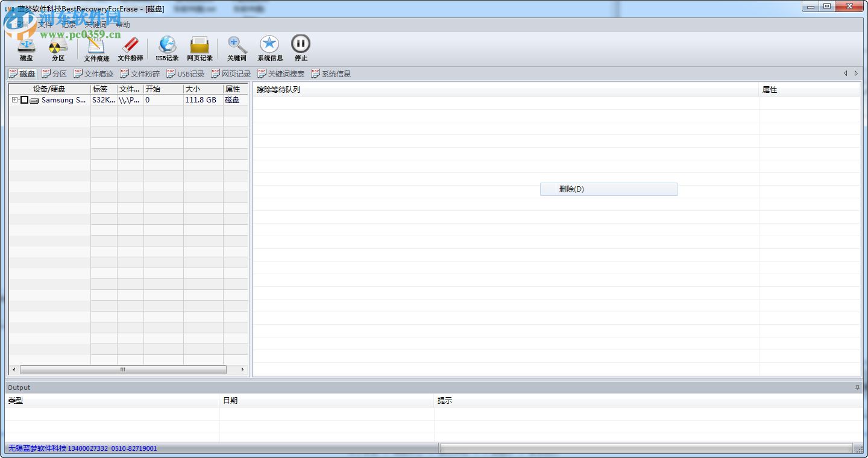Select the 磁盘 (Disk) toolbar icon

click(25, 47)
